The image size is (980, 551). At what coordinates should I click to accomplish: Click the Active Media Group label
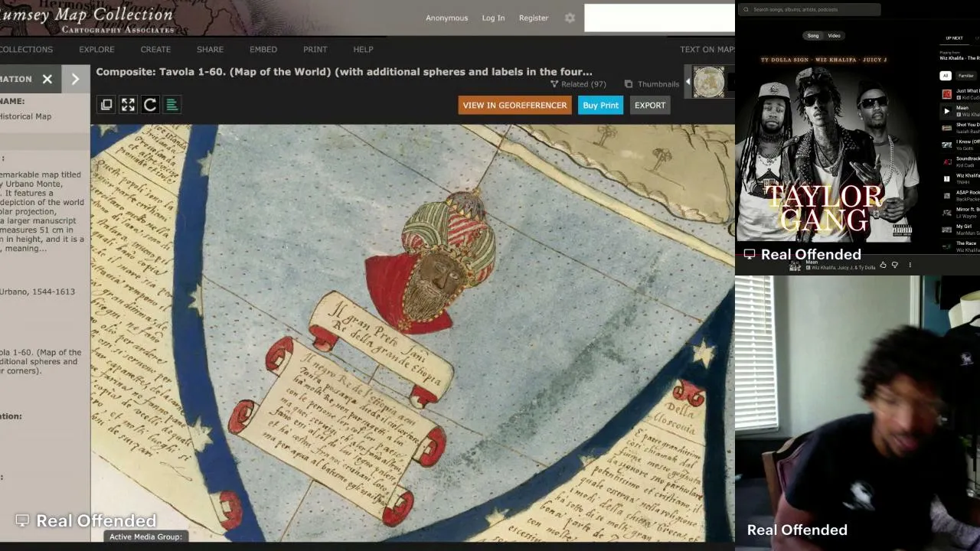[x=145, y=536]
